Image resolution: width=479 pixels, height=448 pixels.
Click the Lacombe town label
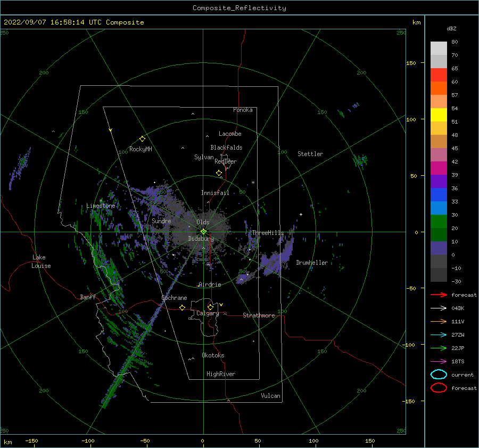(x=230, y=134)
